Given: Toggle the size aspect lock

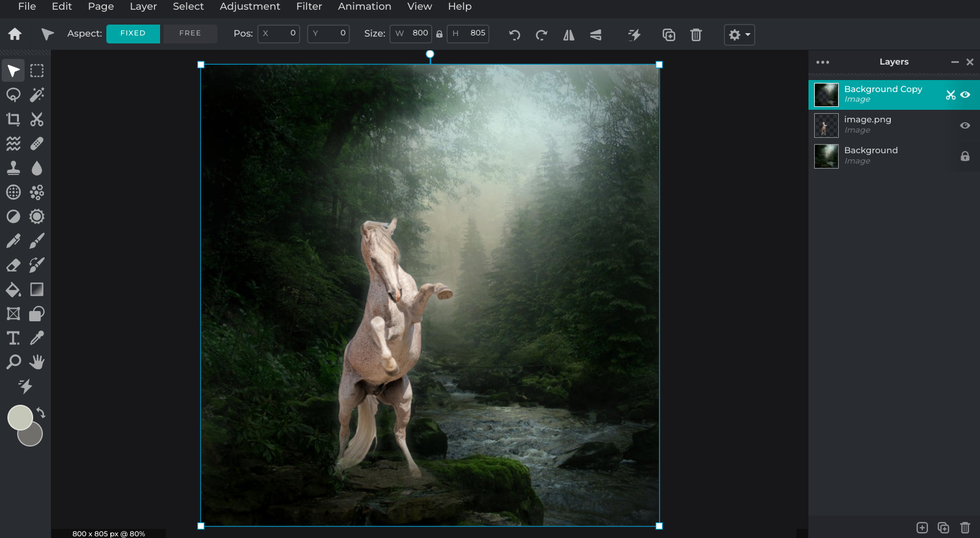Looking at the screenshot, I should coord(439,34).
